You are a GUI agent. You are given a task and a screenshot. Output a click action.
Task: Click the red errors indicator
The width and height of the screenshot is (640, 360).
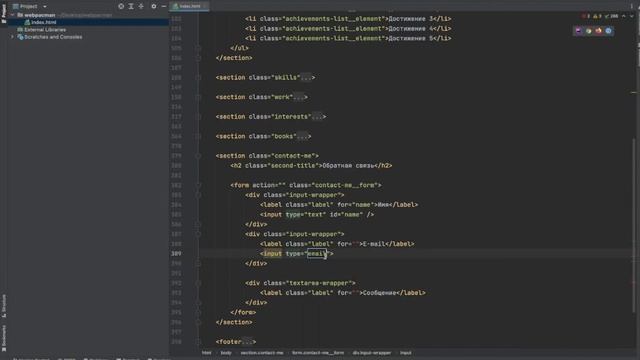point(586,16)
